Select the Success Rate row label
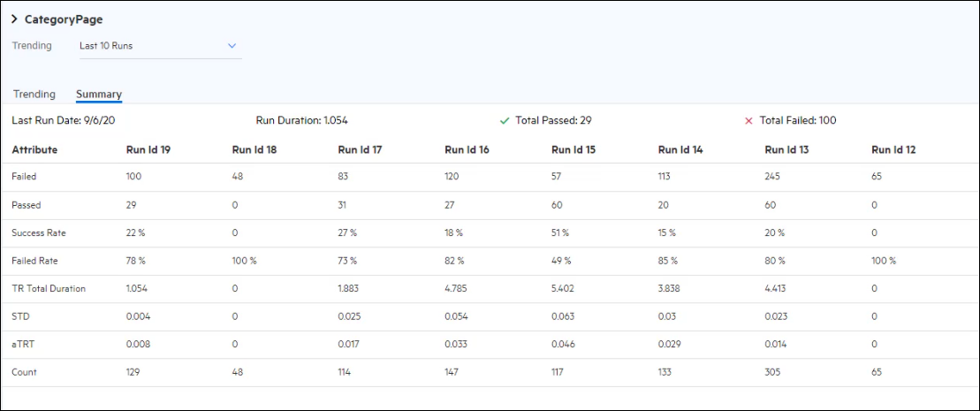Screen dimensions: 980x411 (39, 233)
